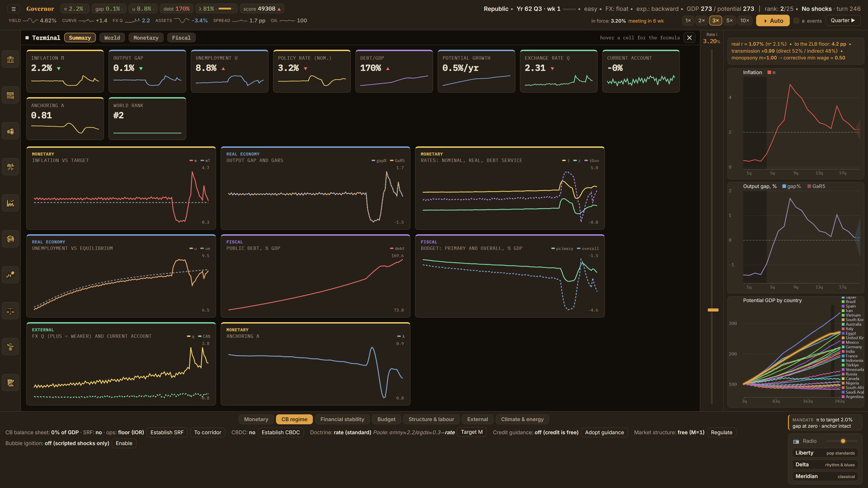Click the Establish CBDC button

point(280,432)
